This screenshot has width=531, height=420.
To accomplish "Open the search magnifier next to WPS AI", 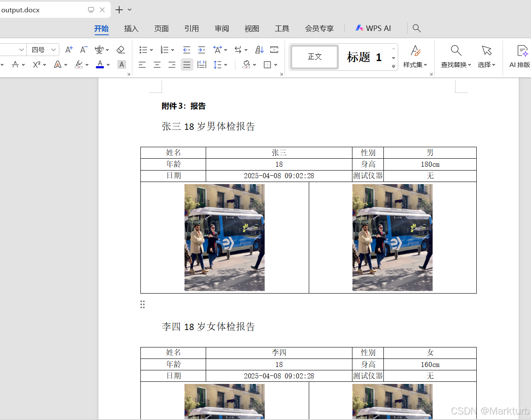I will coord(416,28).
